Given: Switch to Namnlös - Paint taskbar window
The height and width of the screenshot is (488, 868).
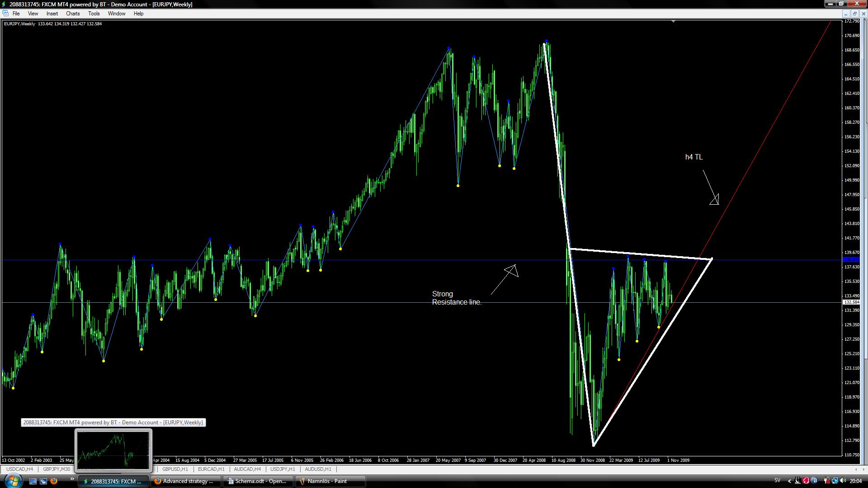Looking at the screenshot, I should click(329, 481).
